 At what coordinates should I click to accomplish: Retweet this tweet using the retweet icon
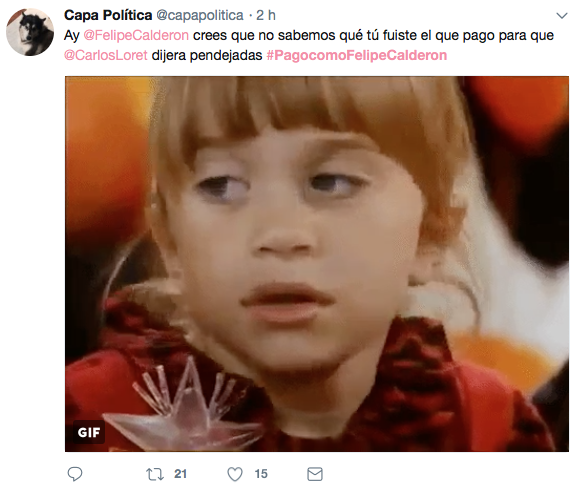[x=155, y=474]
